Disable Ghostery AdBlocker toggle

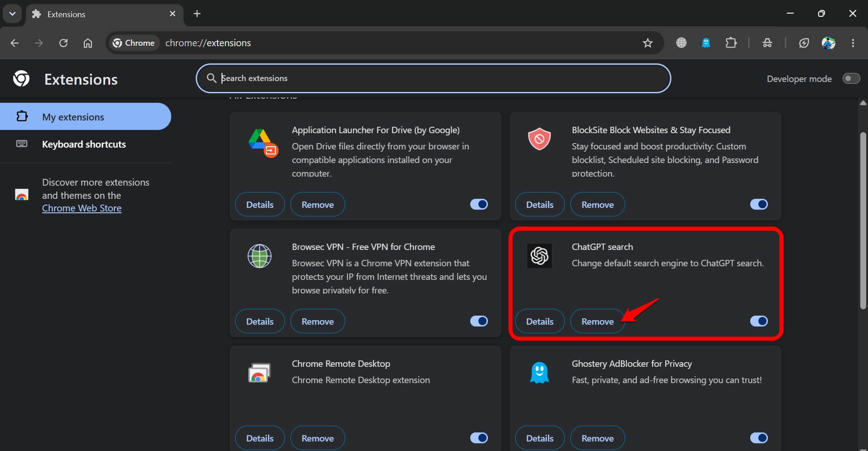[759, 438]
